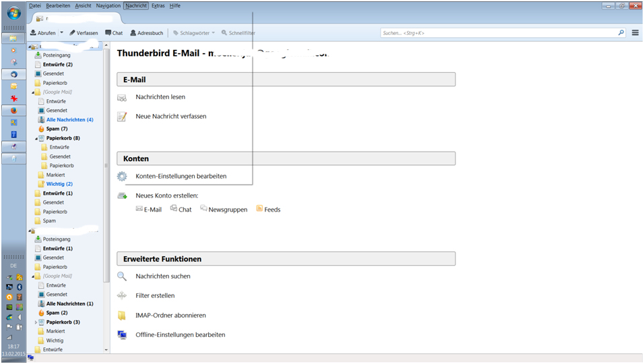This screenshot has width=644, height=364.
Task: Open the Nachricht menu
Action: pos(136,6)
